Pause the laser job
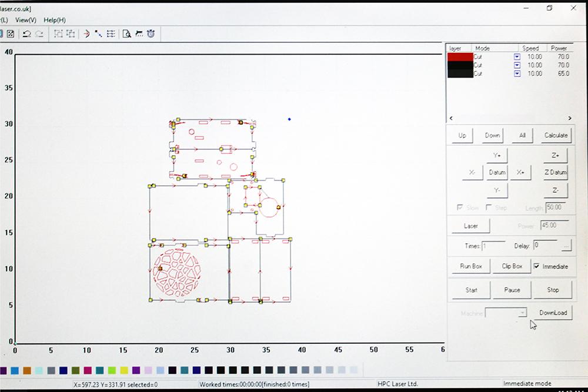Image resolution: width=588 pixels, height=392 pixels. point(512,290)
